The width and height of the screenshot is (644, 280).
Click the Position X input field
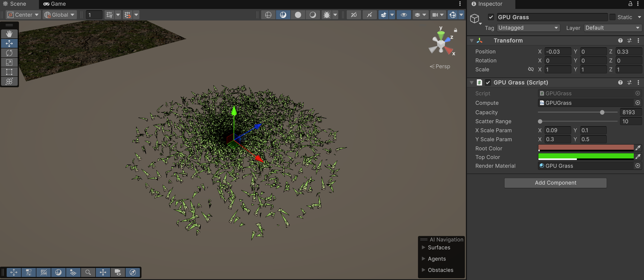pos(557,52)
